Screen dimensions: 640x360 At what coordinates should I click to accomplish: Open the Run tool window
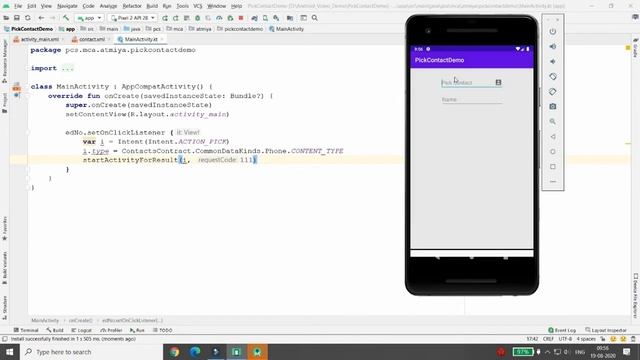click(x=137, y=330)
